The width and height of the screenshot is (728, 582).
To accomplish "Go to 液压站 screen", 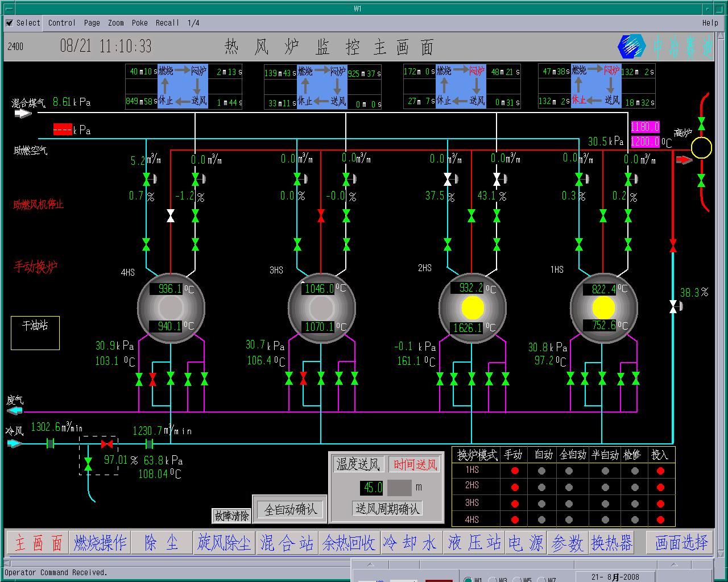I will (474, 543).
